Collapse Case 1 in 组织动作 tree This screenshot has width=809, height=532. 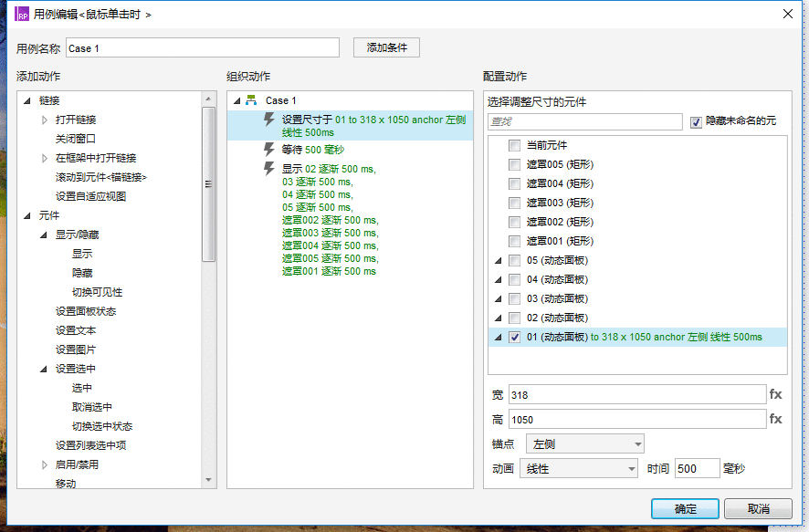coord(236,100)
